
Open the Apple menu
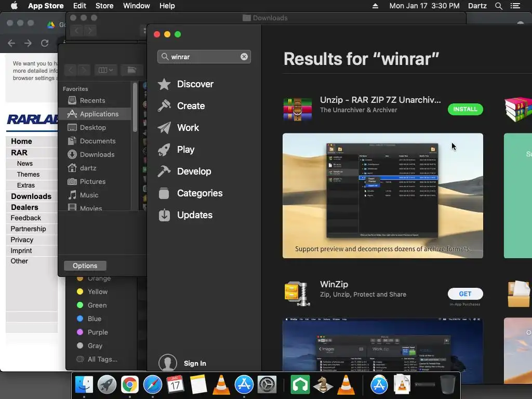14,6
